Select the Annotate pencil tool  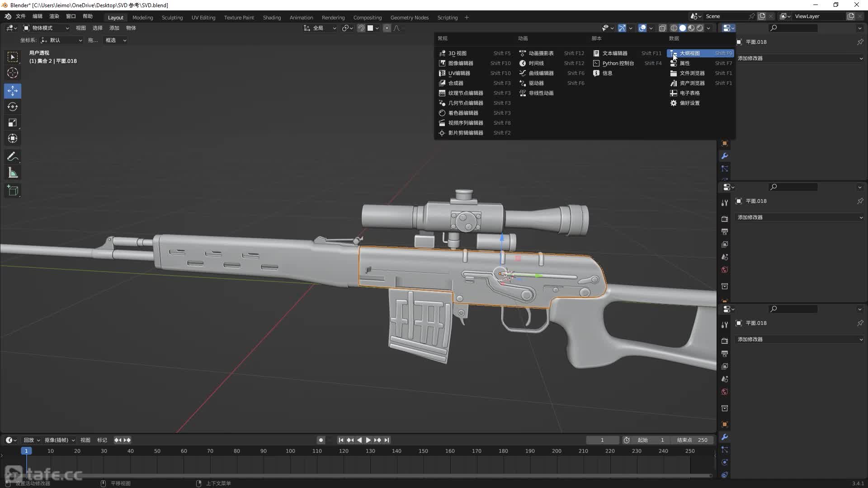click(13, 157)
